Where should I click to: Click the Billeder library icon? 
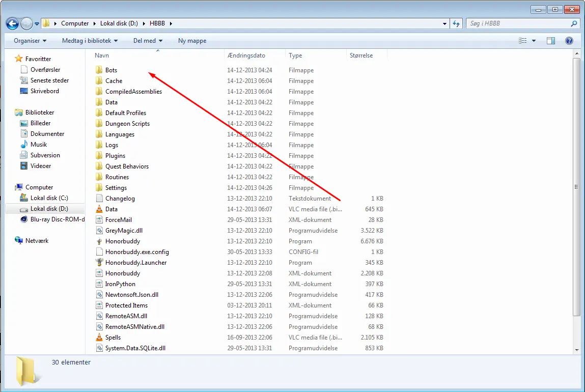24,123
